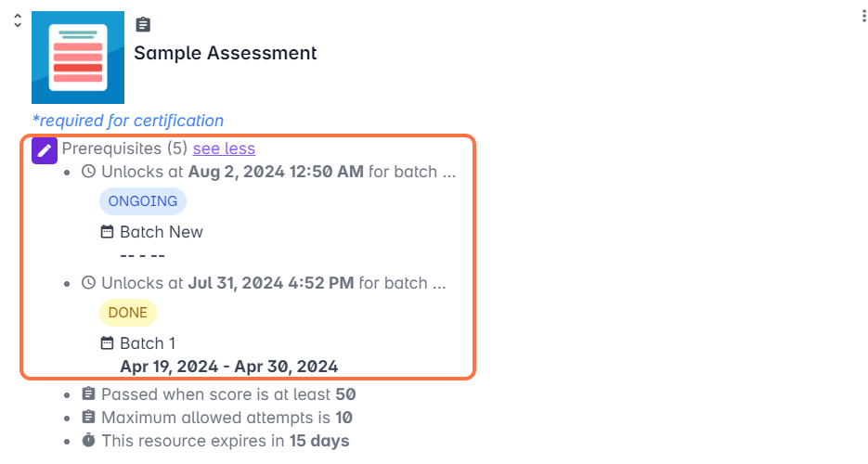The image size is (868, 464).
Task: Click the calendar icon next to Batch New
Action: tap(108, 232)
